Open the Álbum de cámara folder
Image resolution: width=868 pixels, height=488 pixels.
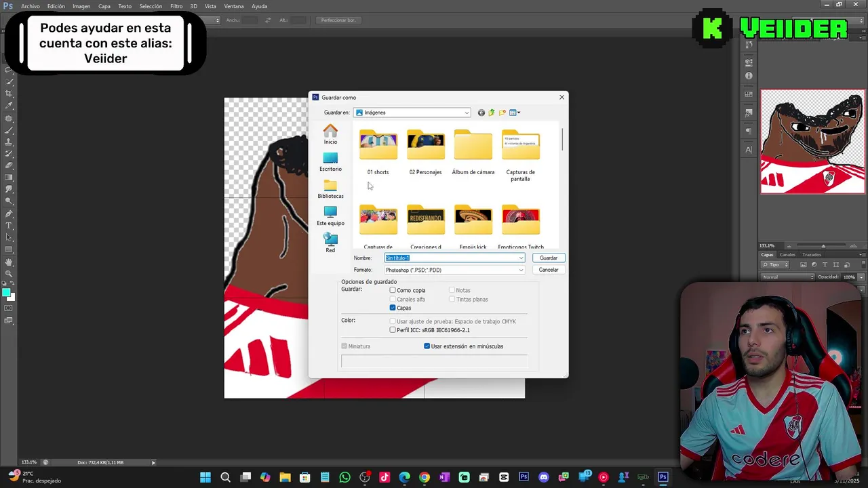point(473,152)
